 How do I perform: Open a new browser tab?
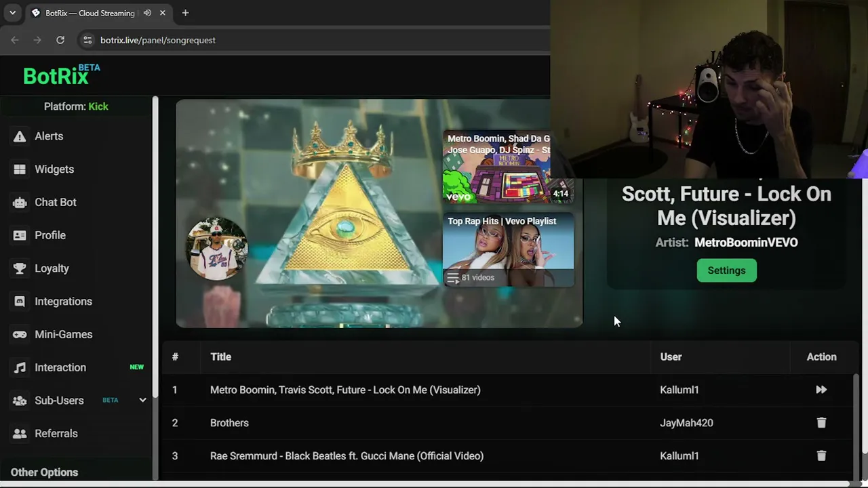[185, 13]
